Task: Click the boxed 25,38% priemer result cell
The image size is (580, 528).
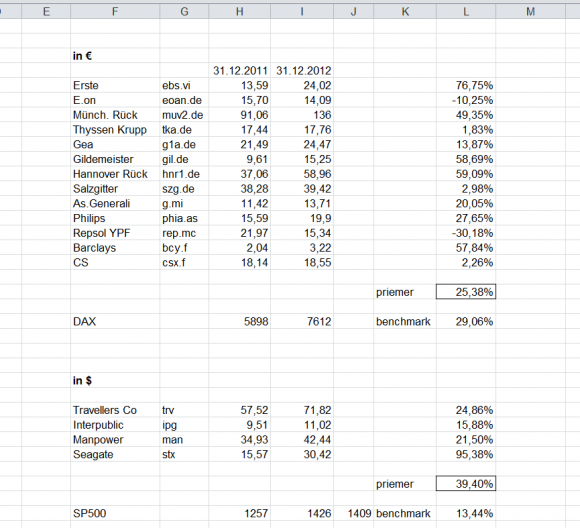Action: click(x=466, y=292)
